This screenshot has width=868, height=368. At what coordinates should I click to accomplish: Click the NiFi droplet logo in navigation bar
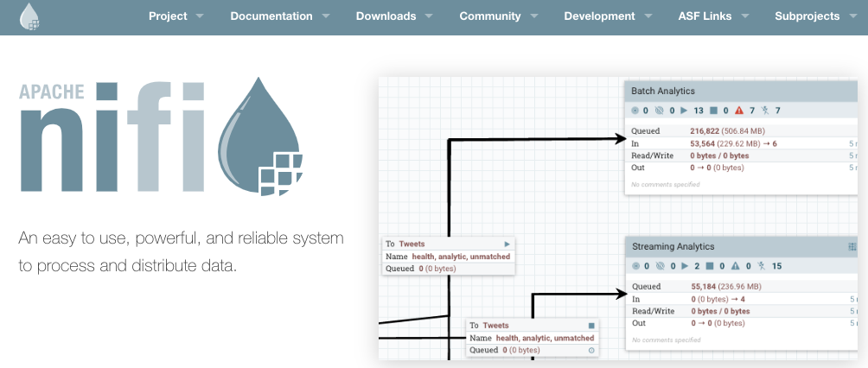click(29, 16)
